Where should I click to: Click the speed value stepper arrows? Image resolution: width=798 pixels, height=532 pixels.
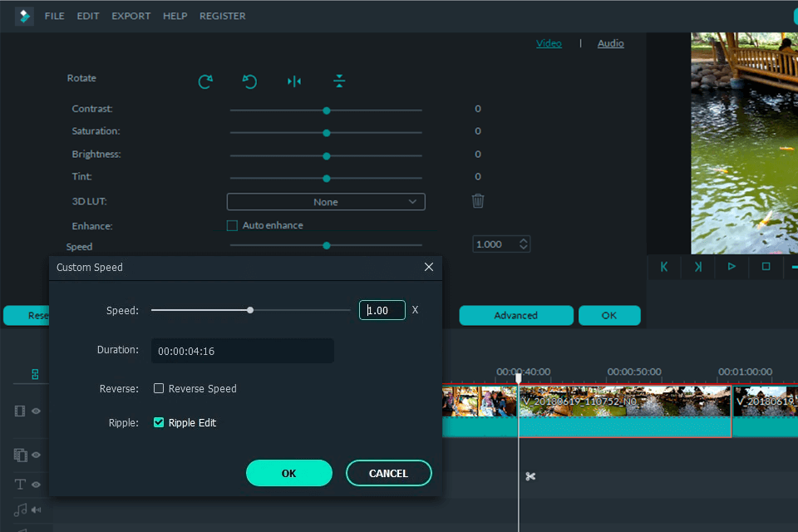tap(523, 244)
